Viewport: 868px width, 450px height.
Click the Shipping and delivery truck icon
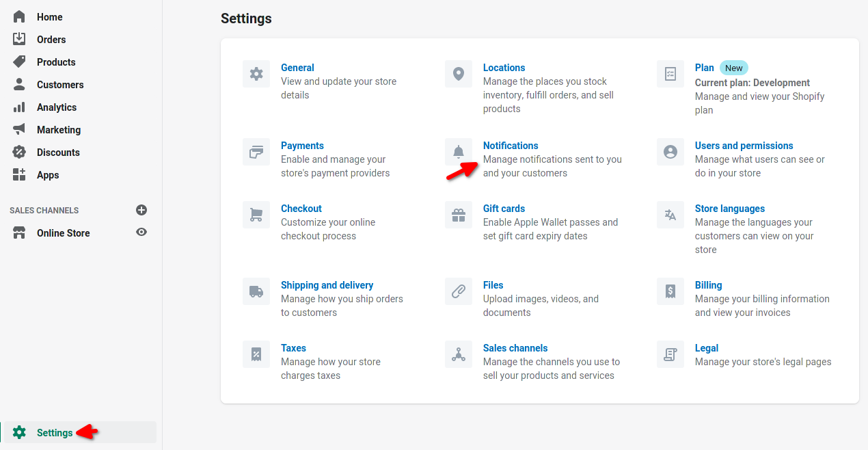coord(256,291)
